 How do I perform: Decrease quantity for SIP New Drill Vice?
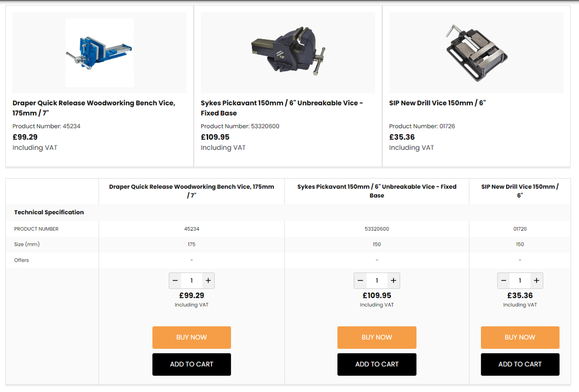click(x=503, y=281)
